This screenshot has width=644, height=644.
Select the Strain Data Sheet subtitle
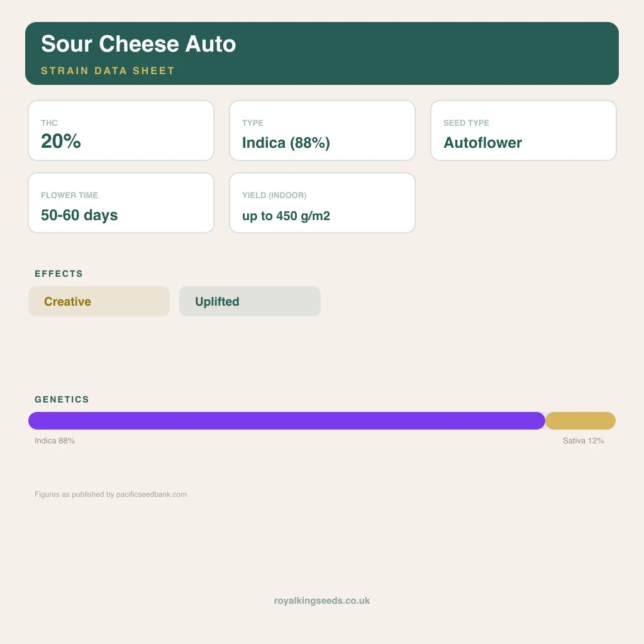[x=108, y=70]
